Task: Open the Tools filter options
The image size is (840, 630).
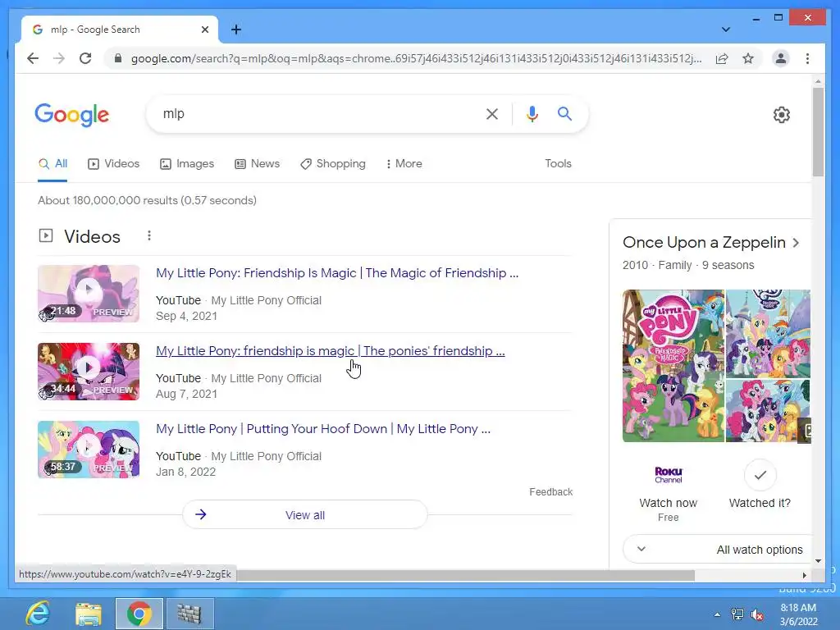Action: coord(558,164)
